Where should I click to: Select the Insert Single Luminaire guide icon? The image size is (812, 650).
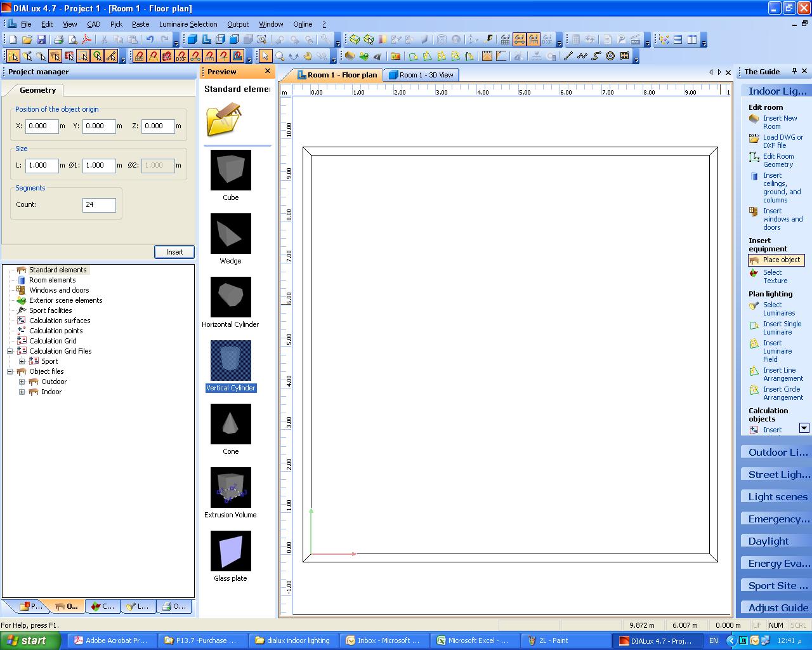tap(754, 325)
